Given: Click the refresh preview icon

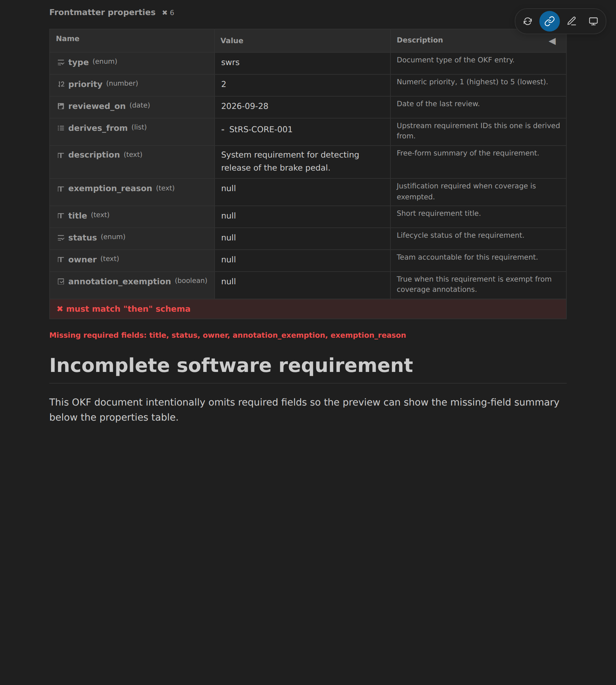Looking at the screenshot, I should (528, 21).
